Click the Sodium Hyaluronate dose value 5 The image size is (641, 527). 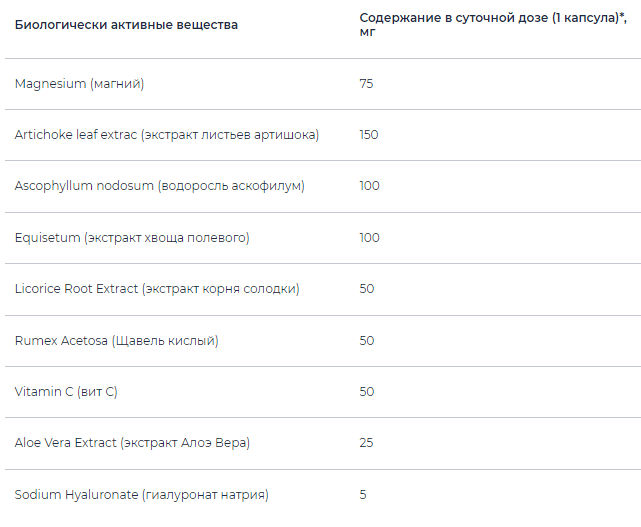(x=363, y=495)
